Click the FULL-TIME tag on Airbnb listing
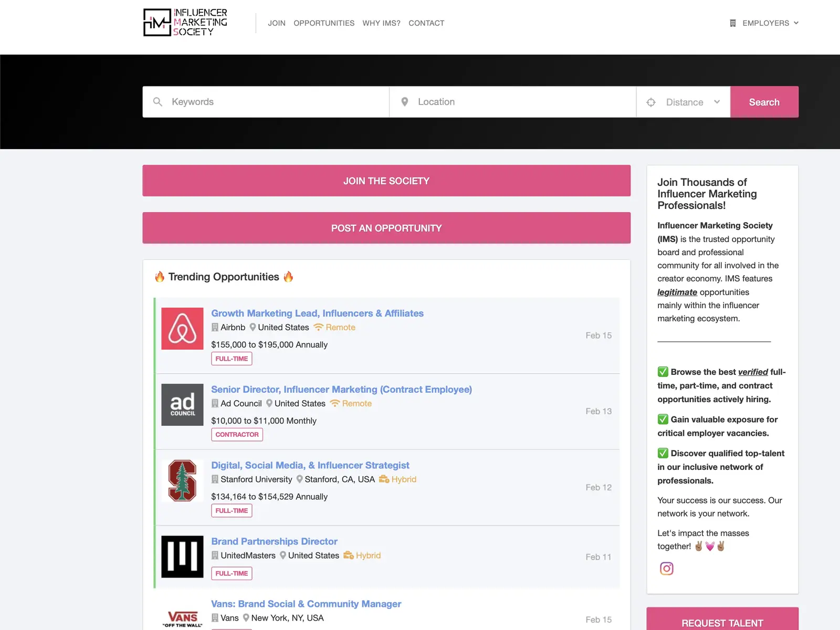This screenshot has width=840, height=630. point(232,359)
